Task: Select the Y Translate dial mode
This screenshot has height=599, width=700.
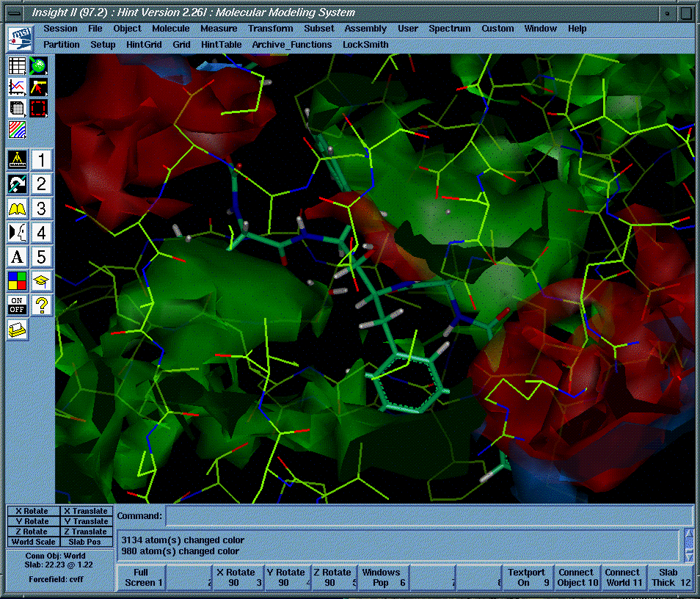Action: (86, 521)
